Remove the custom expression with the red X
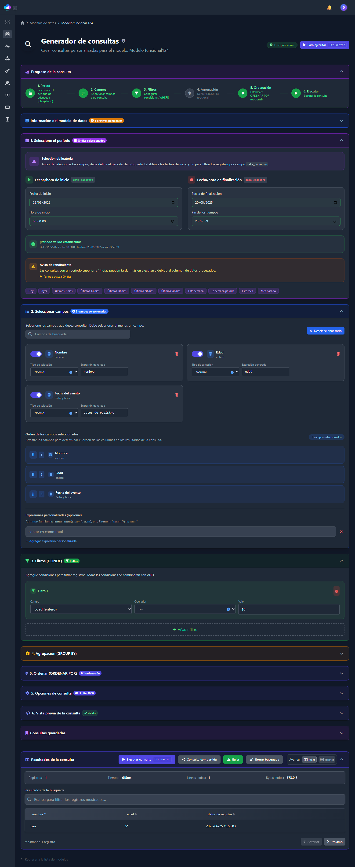 pyautogui.click(x=341, y=531)
